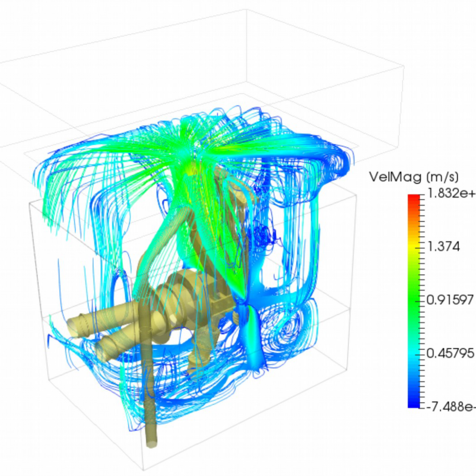Click the bottom end of the vertical pipe
The image size is (476, 476).
tap(152, 442)
